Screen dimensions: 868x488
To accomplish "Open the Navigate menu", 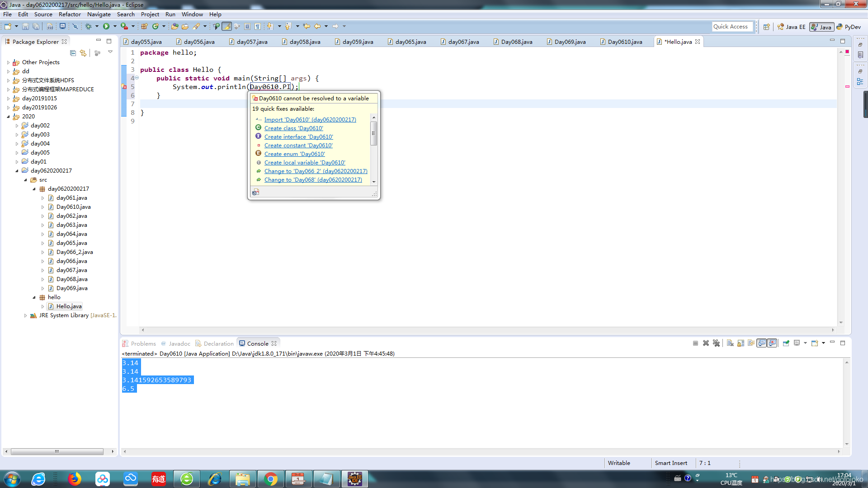I will (99, 14).
